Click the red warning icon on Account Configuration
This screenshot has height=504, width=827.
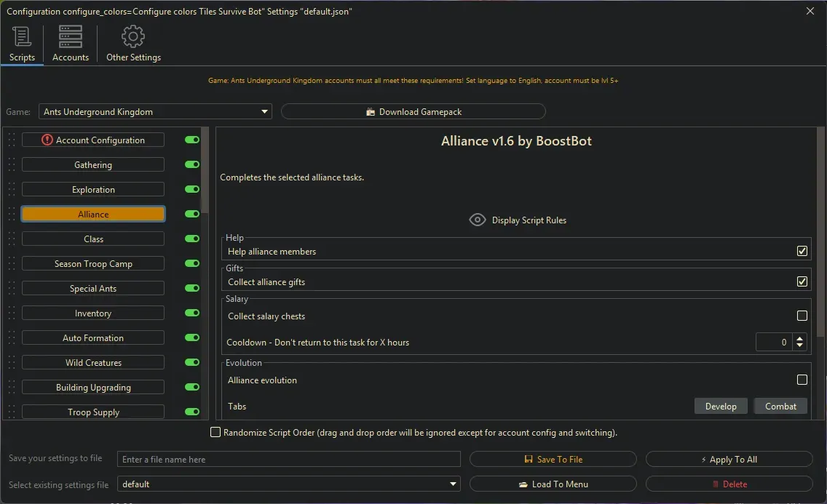pos(47,140)
